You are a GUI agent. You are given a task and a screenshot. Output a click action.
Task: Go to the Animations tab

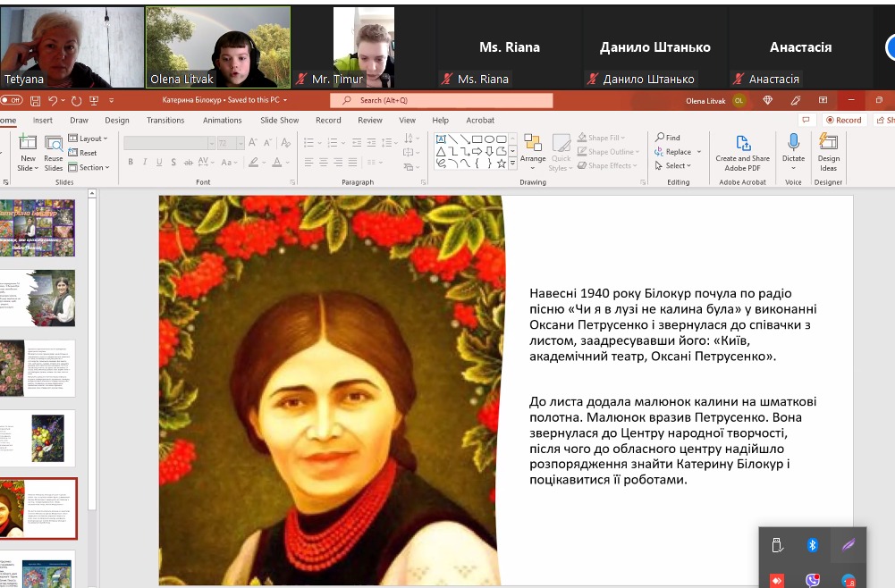[x=222, y=121]
